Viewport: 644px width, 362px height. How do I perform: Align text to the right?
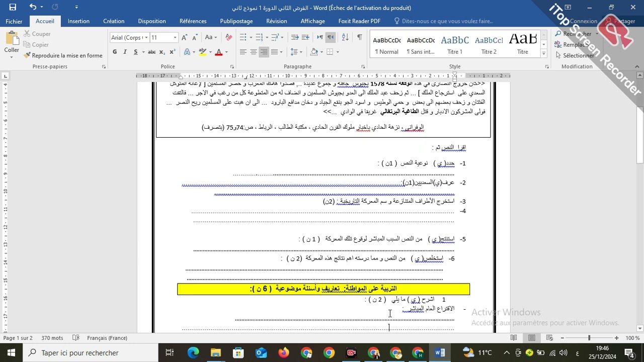tap(264, 52)
